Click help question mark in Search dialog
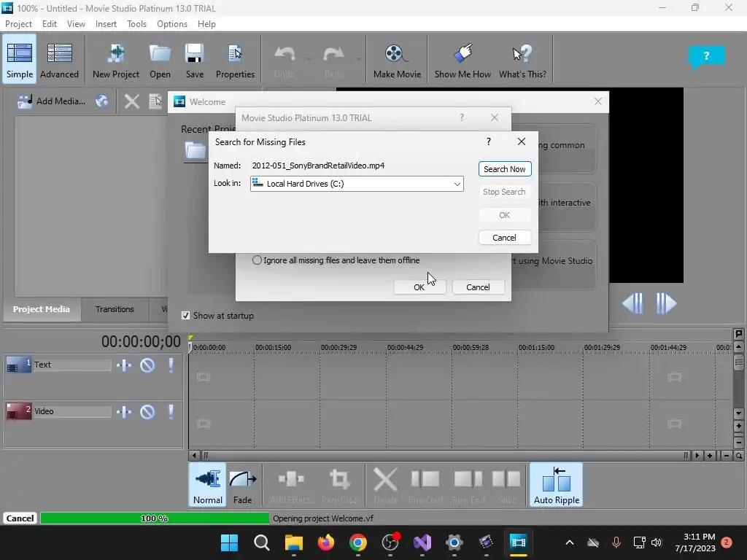 (488, 141)
